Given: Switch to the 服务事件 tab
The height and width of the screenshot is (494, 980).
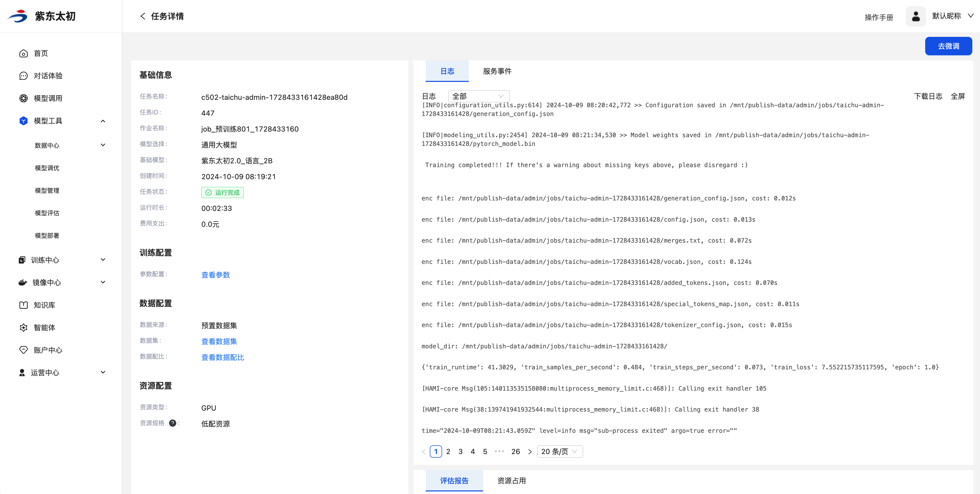Looking at the screenshot, I should click(x=497, y=71).
